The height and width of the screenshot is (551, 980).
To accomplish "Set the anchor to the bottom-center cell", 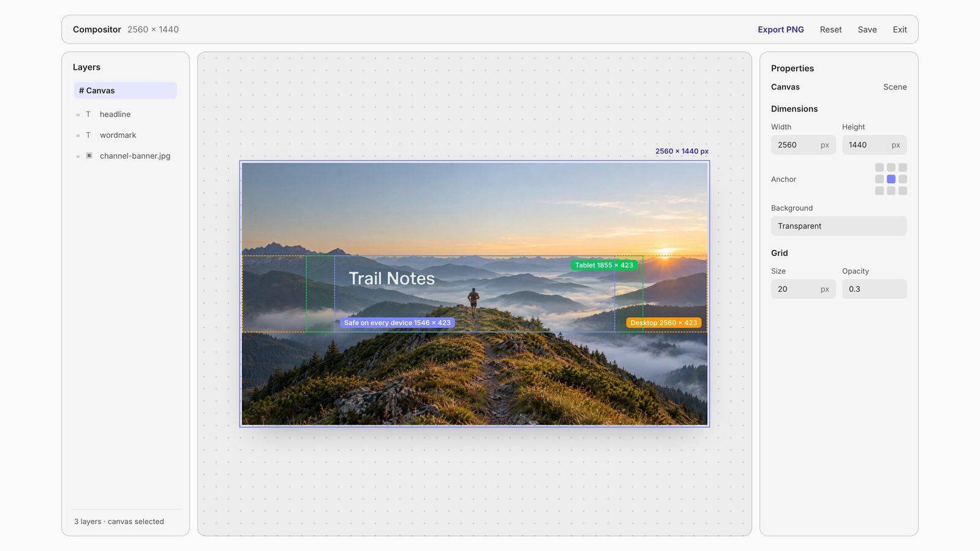I will tap(891, 191).
